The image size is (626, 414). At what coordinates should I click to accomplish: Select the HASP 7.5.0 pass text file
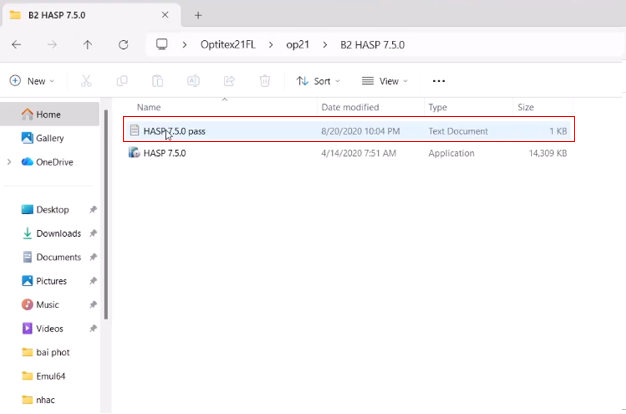tap(174, 131)
